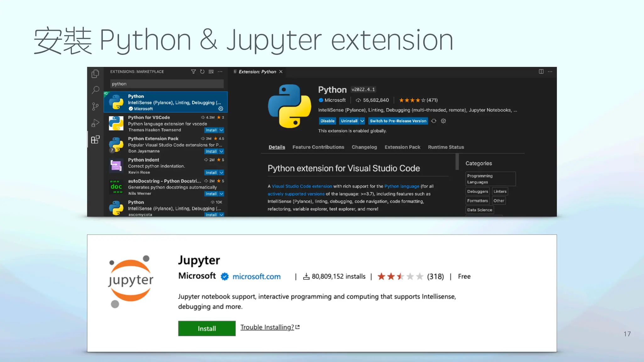
Task: Install Python for VSCode extension
Action: tap(211, 130)
